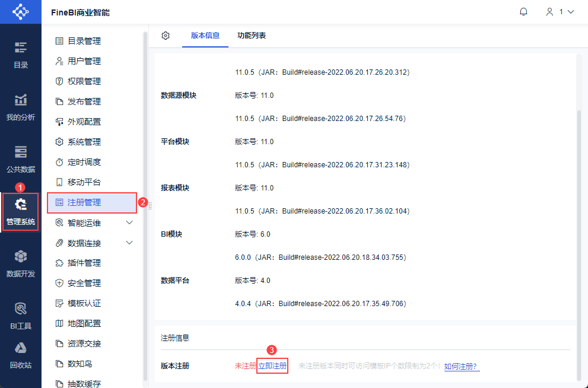The image size is (588, 388).
Task: Expand the 智能运维 submenu chevron
Action: [x=129, y=222]
